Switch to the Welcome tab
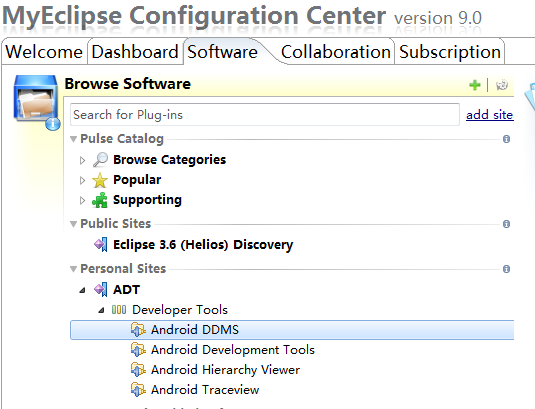Image resolution: width=535 pixels, height=409 pixels. pos(44,52)
